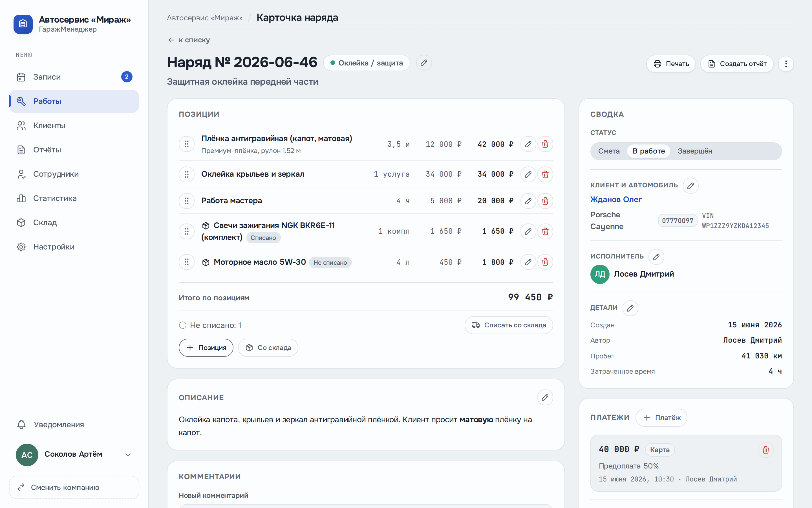The image size is (812, 508).
Task: Delete the Свечи зажигания NGK position
Action: 545,231
